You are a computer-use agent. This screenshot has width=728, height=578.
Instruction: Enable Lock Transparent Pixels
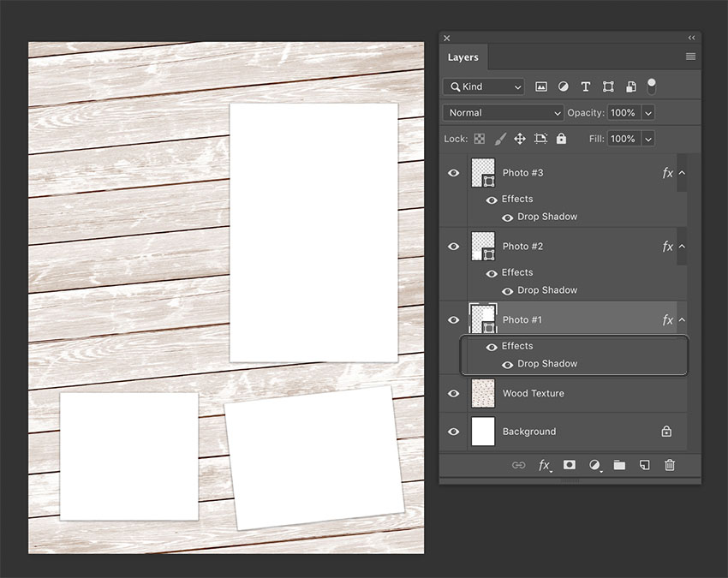[480, 139]
